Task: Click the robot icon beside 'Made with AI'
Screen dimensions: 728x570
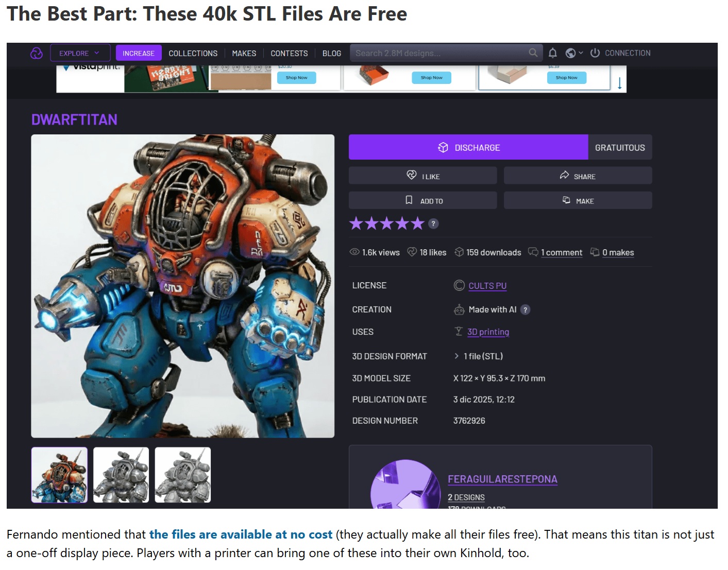Action: coord(459,309)
